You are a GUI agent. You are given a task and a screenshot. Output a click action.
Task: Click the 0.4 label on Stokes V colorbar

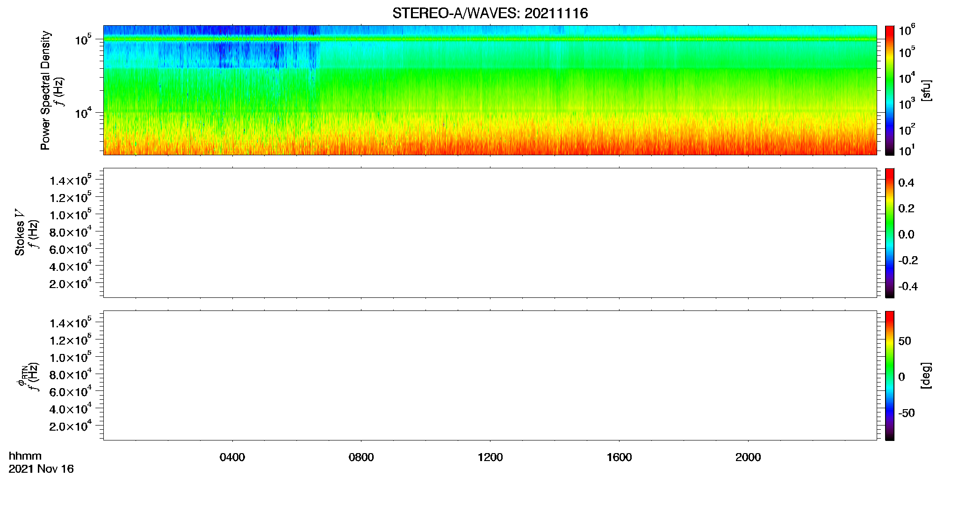pos(906,183)
